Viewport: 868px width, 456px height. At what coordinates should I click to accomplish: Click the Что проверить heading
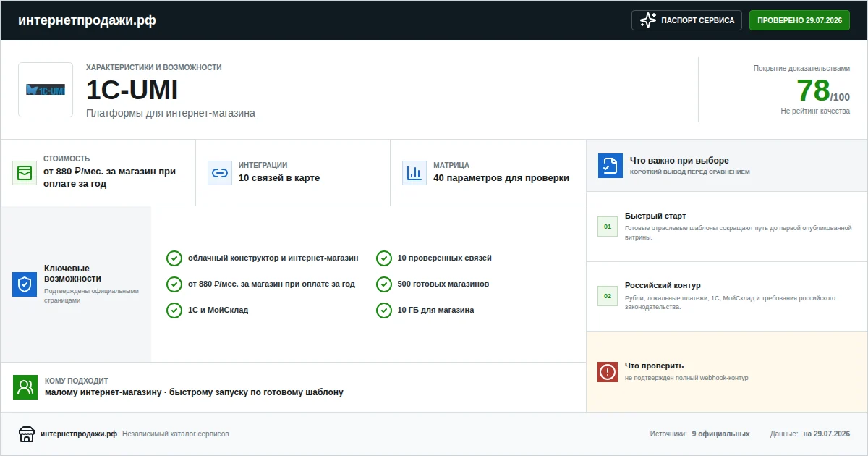pyautogui.click(x=654, y=366)
